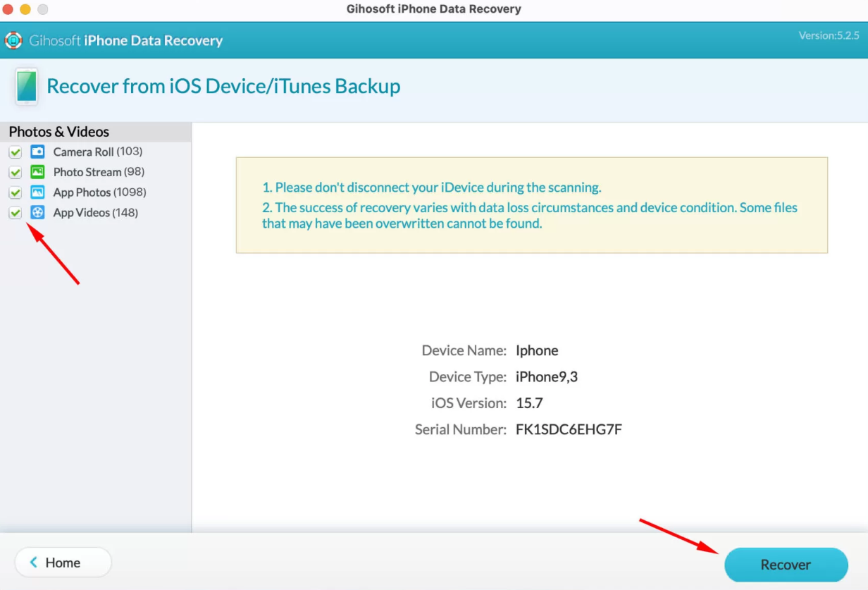Go back with the Home button
This screenshot has height=590, width=868.
coord(63,563)
